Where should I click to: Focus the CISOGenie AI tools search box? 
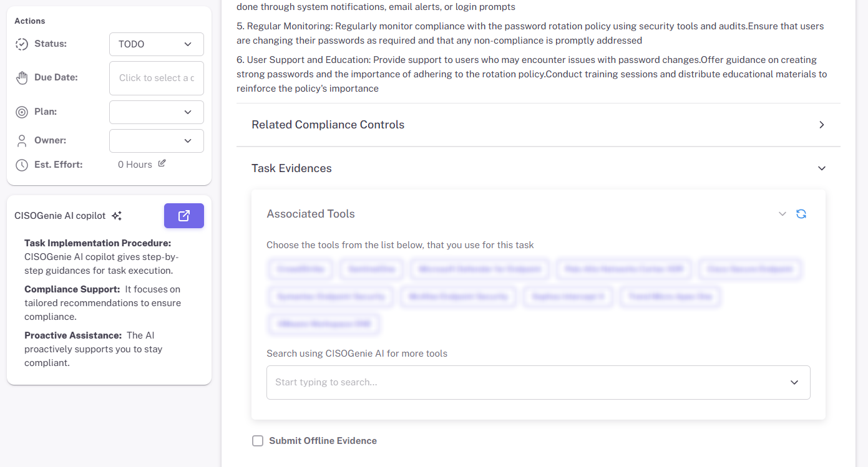(x=524, y=382)
